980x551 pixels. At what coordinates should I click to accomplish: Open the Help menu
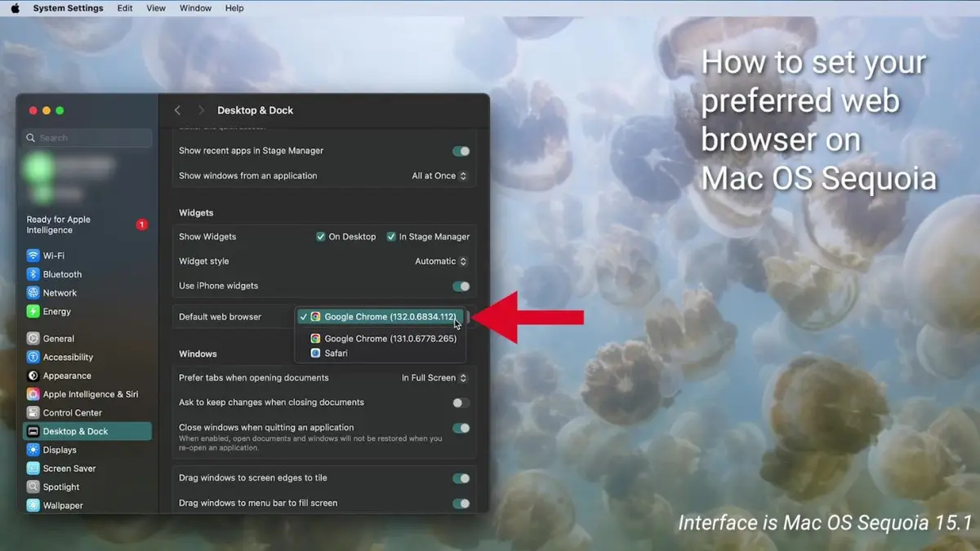(234, 8)
